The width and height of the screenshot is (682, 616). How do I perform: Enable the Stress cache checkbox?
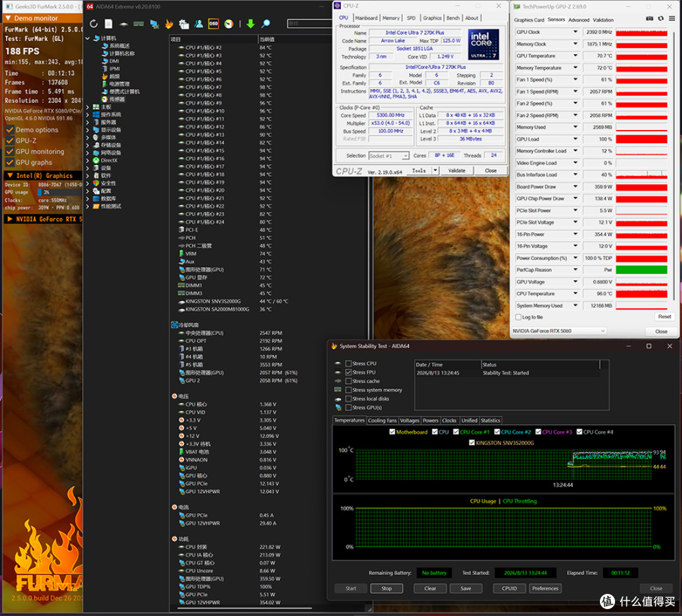pos(349,381)
